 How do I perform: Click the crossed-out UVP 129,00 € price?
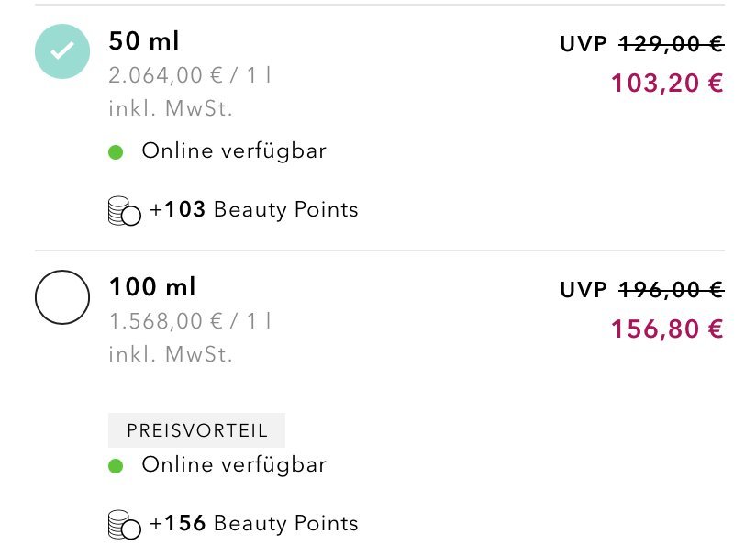[x=671, y=43]
